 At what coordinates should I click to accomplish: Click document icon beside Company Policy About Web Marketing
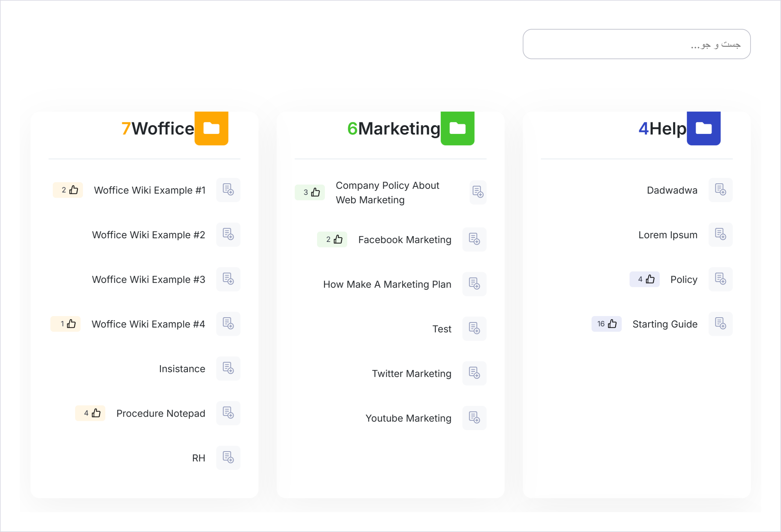[478, 192]
